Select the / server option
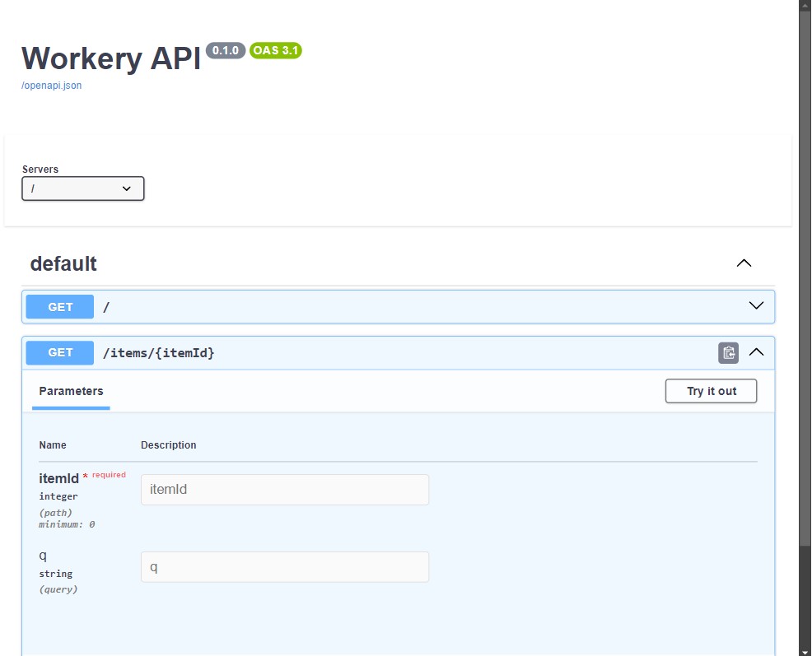Viewport: 812px width, 656px height. tap(82, 188)
